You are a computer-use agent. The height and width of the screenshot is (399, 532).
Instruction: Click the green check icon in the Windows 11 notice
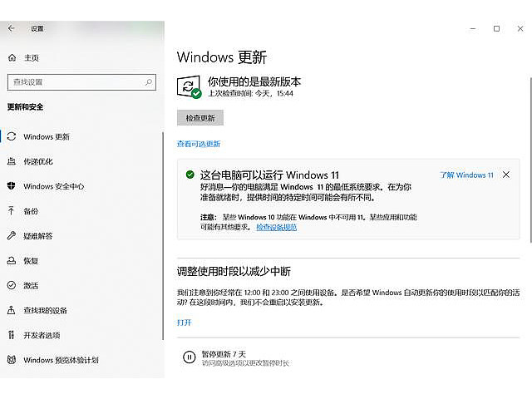tap(190, 175)
